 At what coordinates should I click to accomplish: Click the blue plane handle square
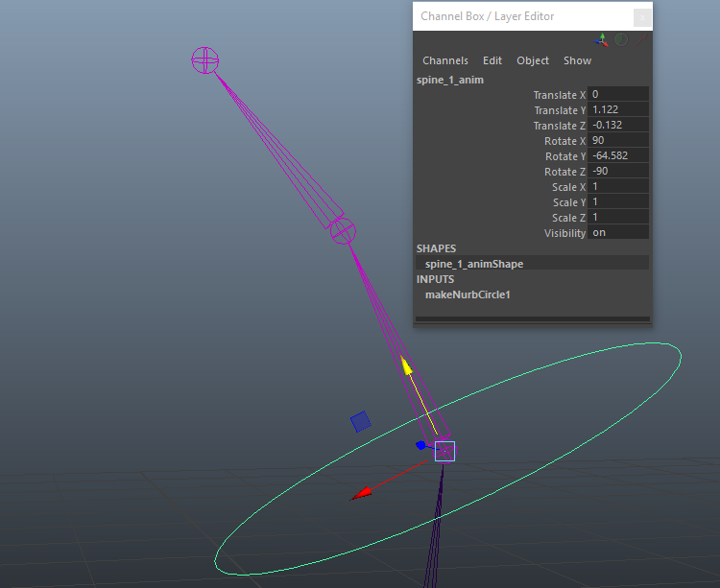pos(360,421)
